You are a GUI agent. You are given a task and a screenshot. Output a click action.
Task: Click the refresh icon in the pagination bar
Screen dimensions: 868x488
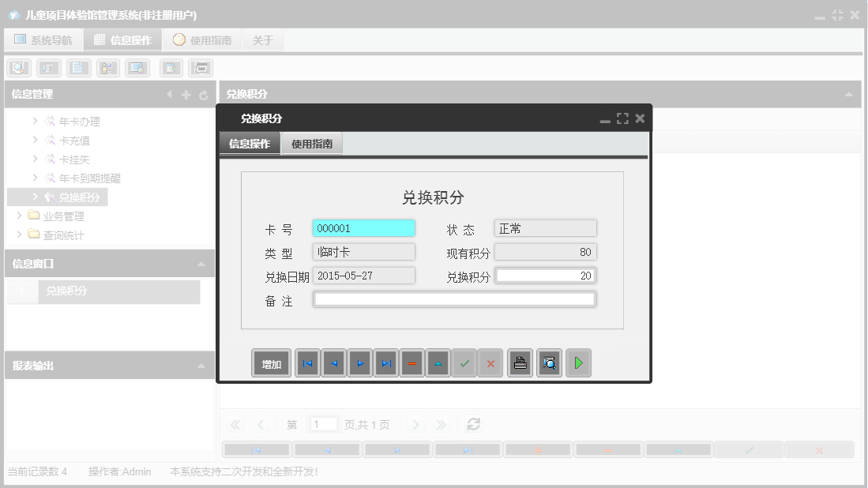[x=473, y=424]
